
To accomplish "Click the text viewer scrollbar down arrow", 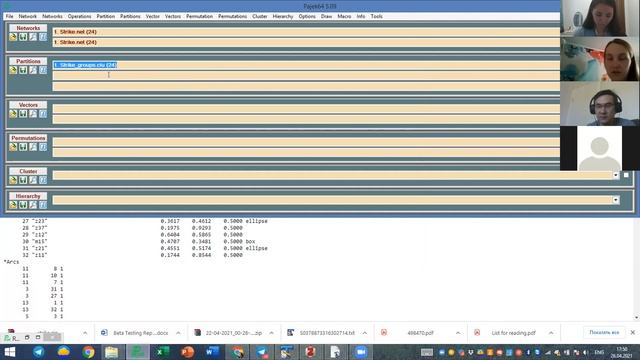I will [636, 318].
